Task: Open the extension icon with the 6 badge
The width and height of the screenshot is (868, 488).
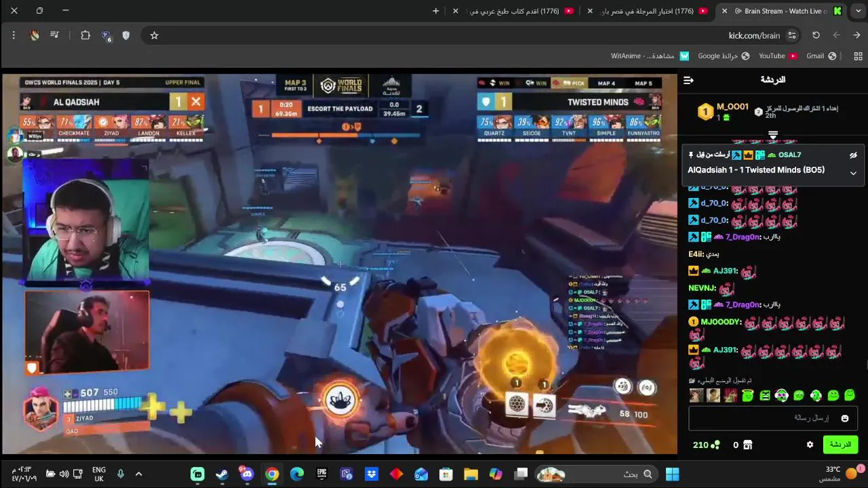Action: 106,36
